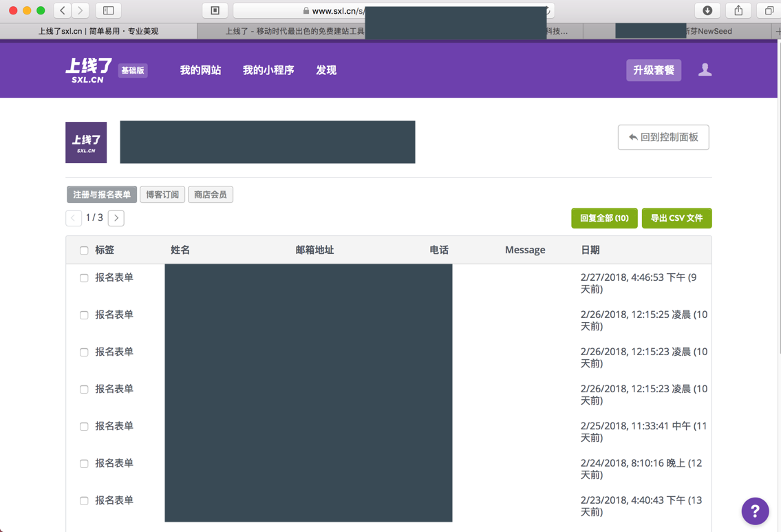Viewport: 781px width, 532px height.
Task: Open the purple help question-mark button
Action: (x=755, y=511)
